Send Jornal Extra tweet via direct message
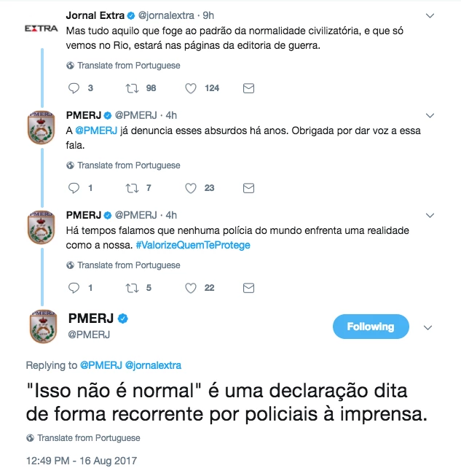This screenshot has height=476, width=461. click(x=248, y=88)
